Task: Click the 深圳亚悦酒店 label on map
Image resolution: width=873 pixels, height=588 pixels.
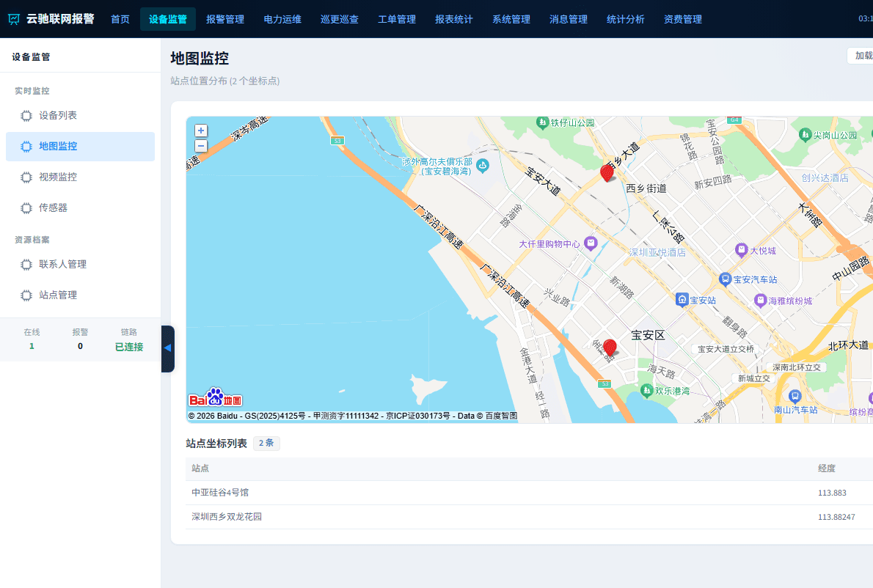Action: [657, 252]
